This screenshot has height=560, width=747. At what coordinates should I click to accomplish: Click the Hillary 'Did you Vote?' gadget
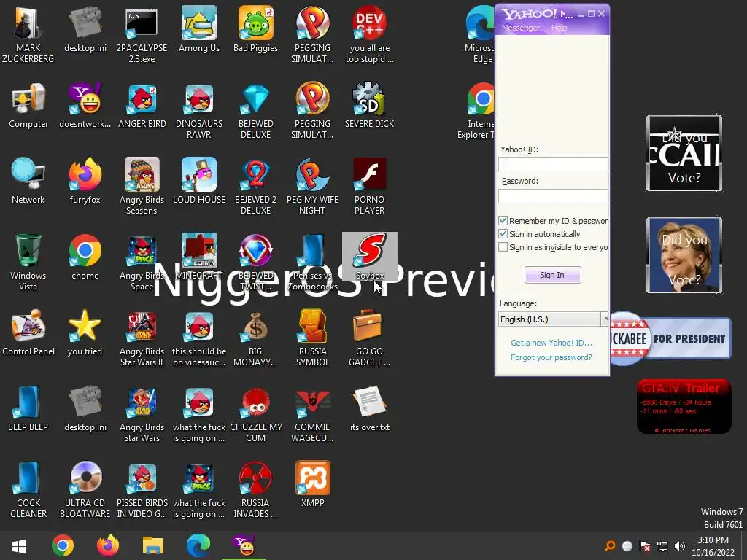click(x=684, y=255)
